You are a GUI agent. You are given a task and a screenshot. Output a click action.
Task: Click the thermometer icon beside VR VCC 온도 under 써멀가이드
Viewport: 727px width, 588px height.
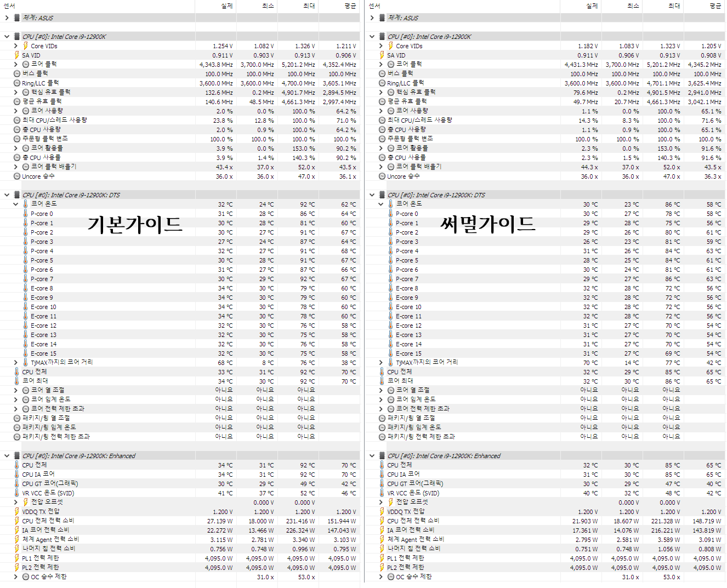382,493
